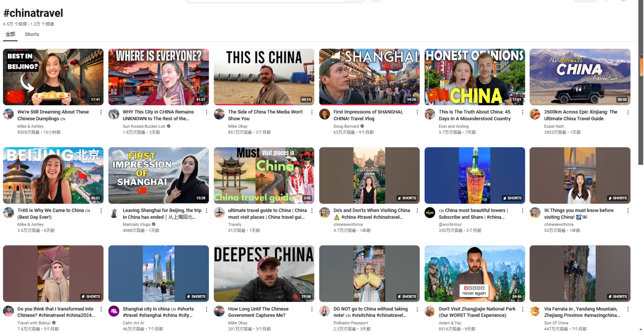Open video title 'How Long Until The Chinese Government Captures Me?'
Viewport: 644px width, 333px height.
tap(258, 312)
